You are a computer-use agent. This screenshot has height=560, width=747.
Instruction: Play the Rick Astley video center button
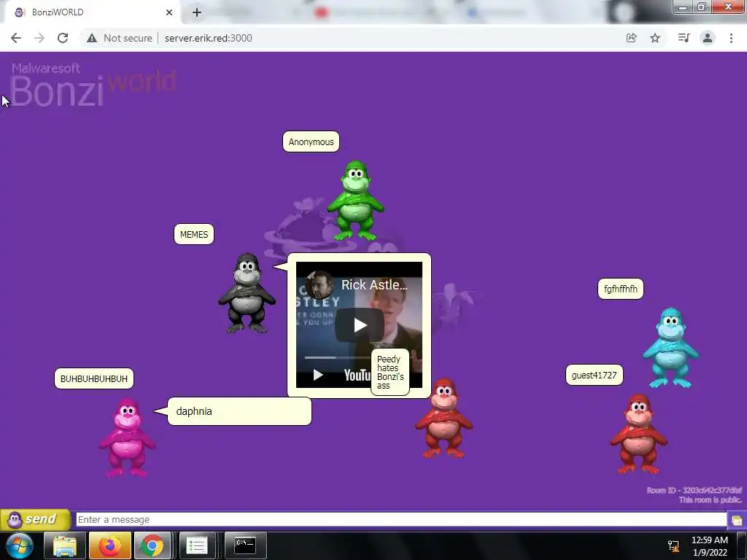click(360, 325)
